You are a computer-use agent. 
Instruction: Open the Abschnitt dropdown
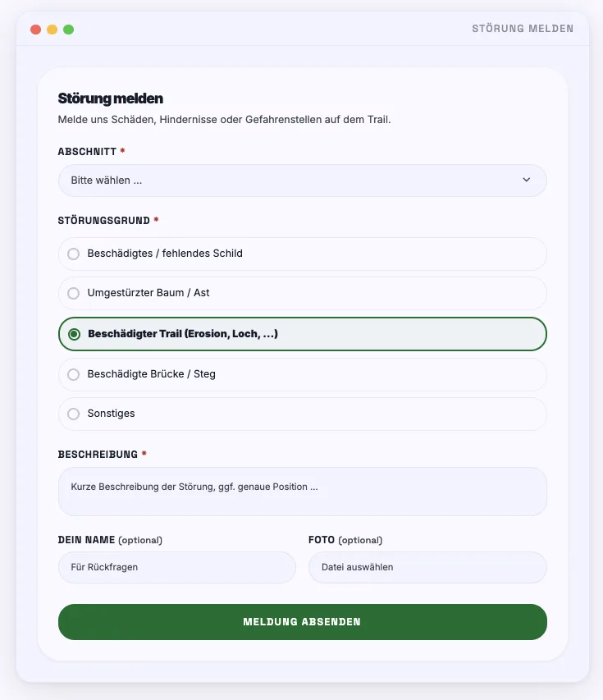(x=302, y=181)
